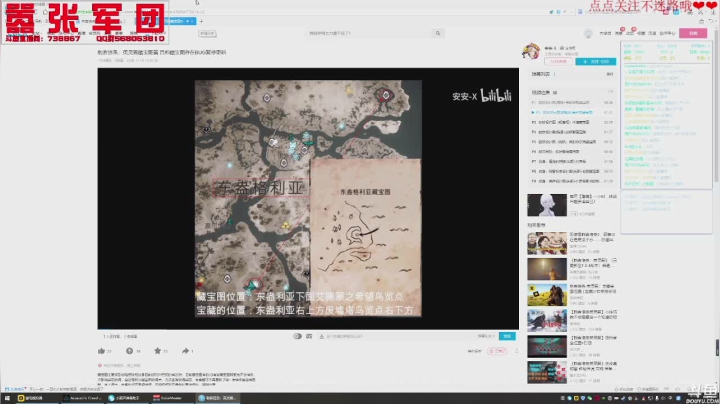
Task: Click the star favorite icon below the video
Action: click(x=158, y=351)
